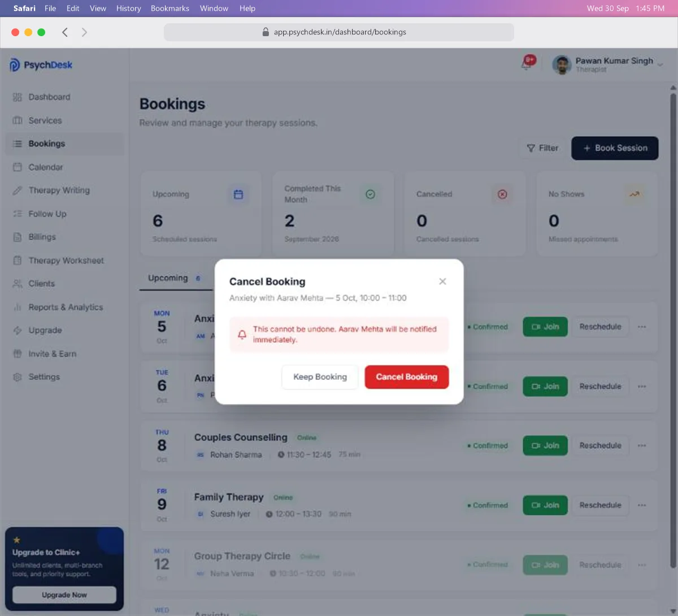Click the Upcoming card calendar icon
The width and height of the screenshot is (678, 616).
click(x=238, y=194)
